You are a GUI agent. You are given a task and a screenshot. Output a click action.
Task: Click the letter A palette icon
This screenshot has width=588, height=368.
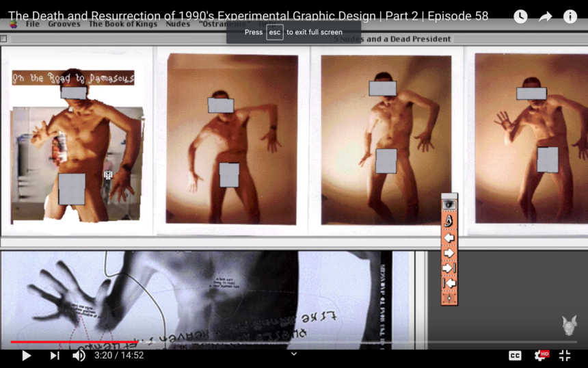pyautogui.click(x=449, y=220)
